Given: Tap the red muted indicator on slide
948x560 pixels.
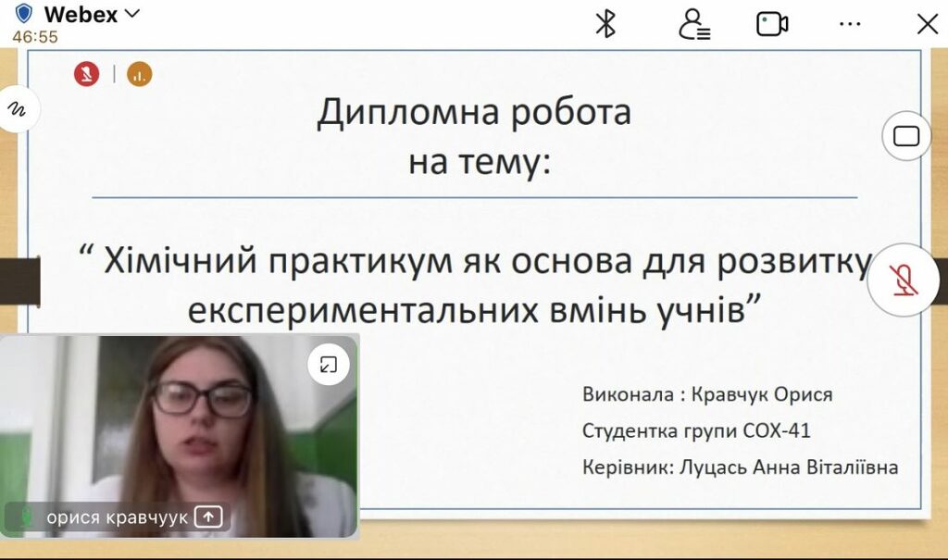Looking at the screenshot, I should tap(86, 74).
